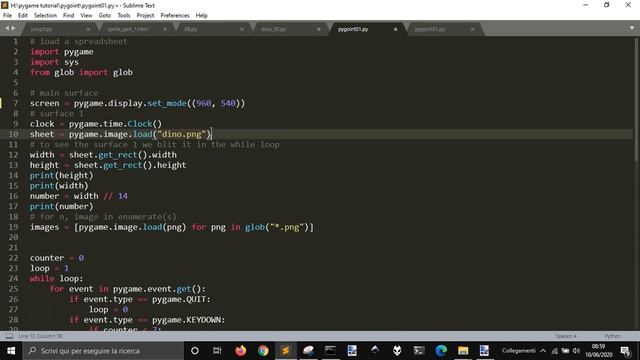Open the Find menu
Viewport: 640px width, 360px height.
[x=68, y=16]
